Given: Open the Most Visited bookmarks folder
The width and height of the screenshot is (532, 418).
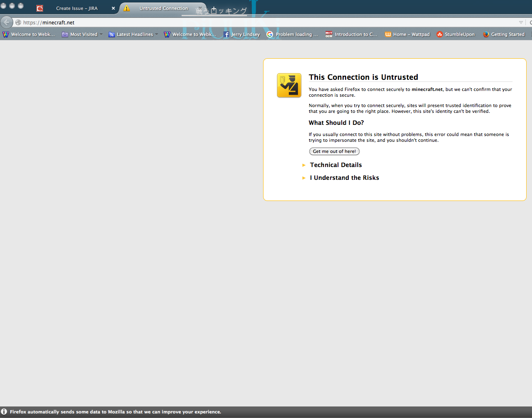Looking at the screenshot, I should (x=82, y=34).
